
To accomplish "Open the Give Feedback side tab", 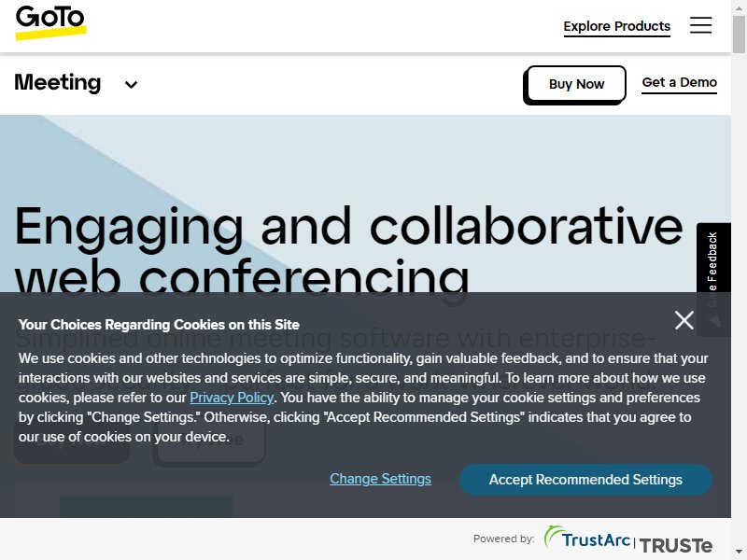I will click(713, 279).
